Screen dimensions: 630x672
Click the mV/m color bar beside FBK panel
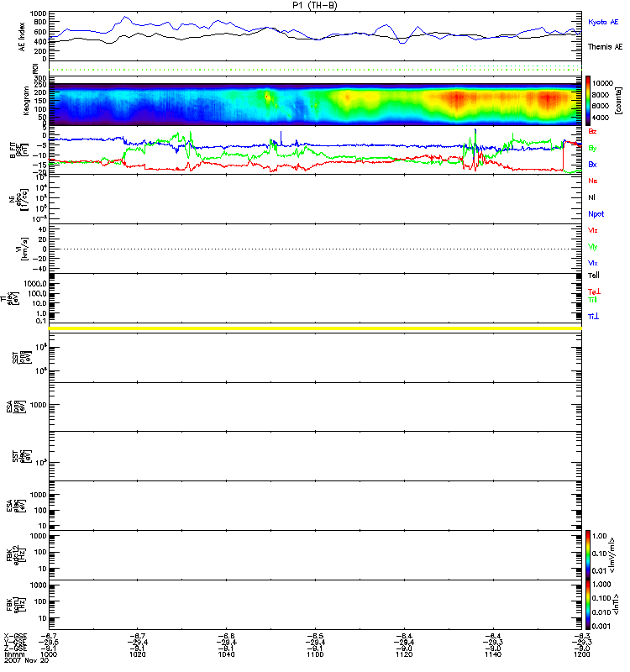coord(588,554)
